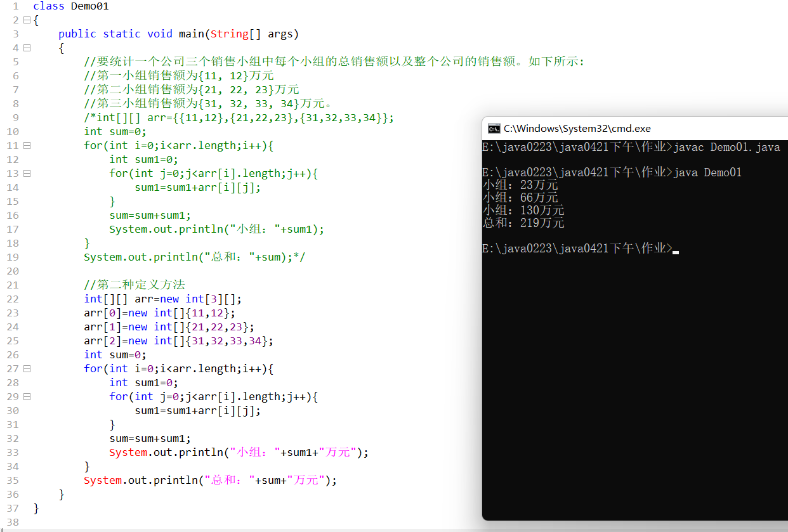Image resolution: width=788 pixels, height=532 pixels.
Task: Click output '小组：23万元' in cmd window
Action: click(520, 185)
